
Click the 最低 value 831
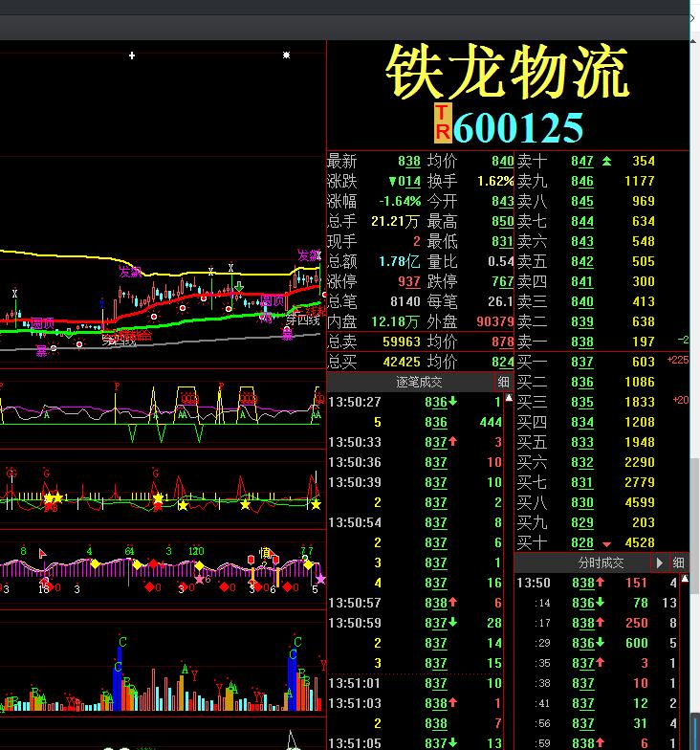coord(503,241)
